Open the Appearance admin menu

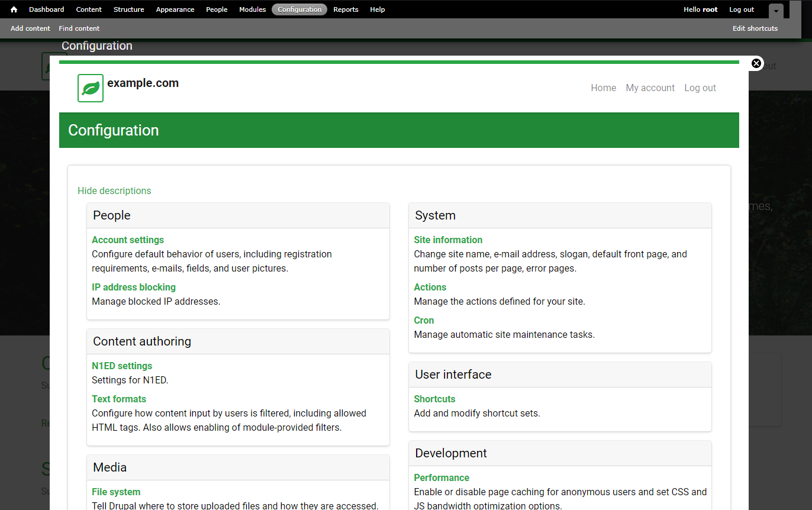[175, 9]
